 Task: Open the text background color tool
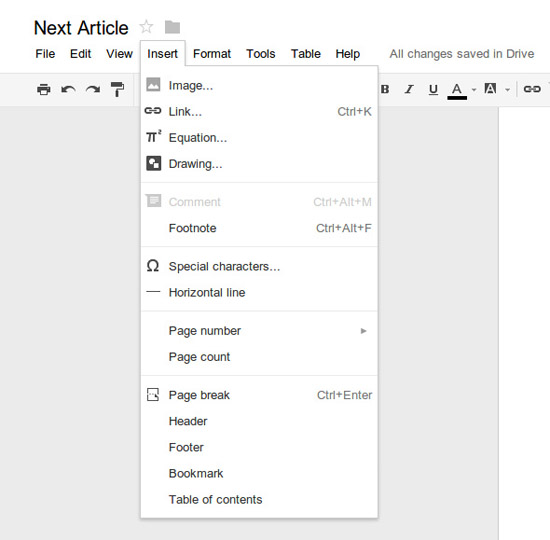coord(490,88)
